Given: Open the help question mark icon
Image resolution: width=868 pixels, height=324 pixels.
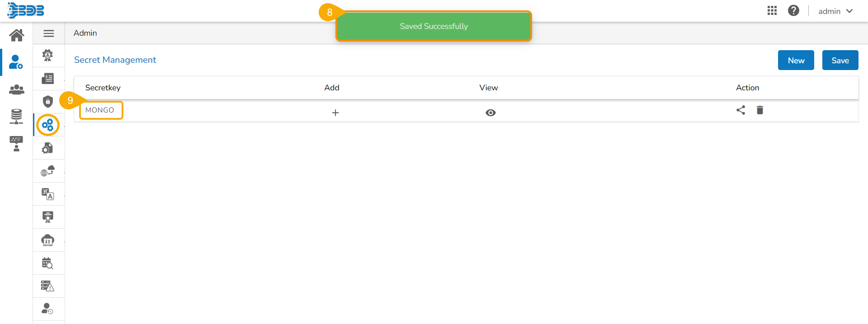Looking at the screenshot, I should (x=793, y=11).
